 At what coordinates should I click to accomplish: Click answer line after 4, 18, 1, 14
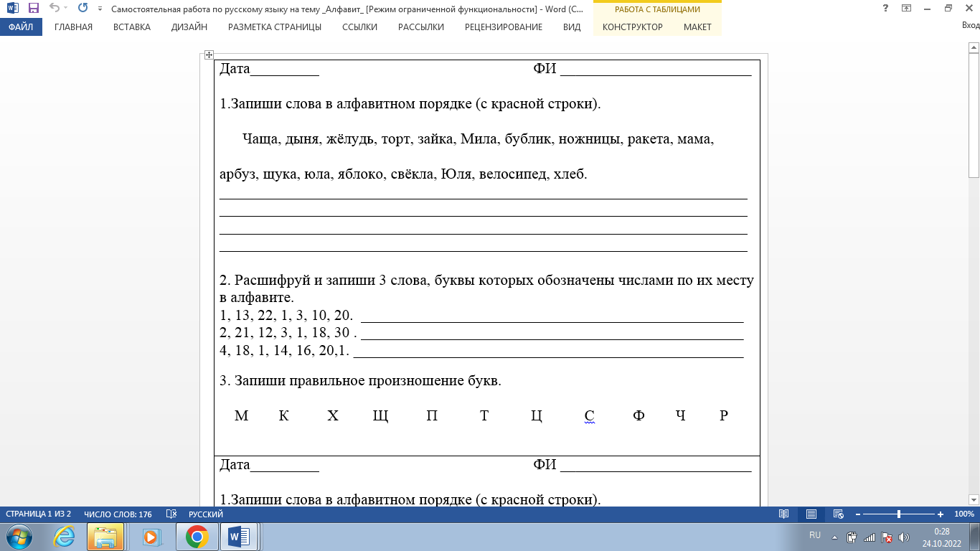coord(549,351)
